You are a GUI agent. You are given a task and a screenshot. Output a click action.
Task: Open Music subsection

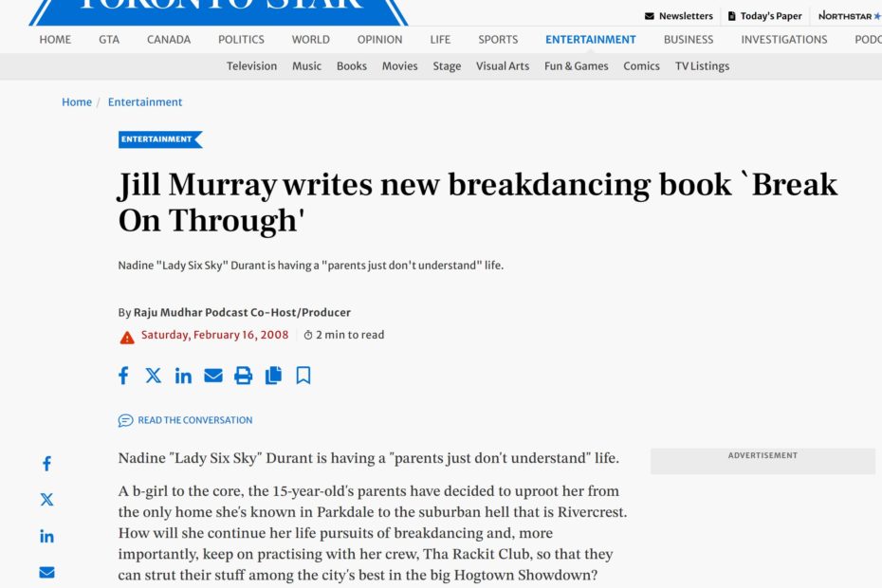click(x=306, y=66)
